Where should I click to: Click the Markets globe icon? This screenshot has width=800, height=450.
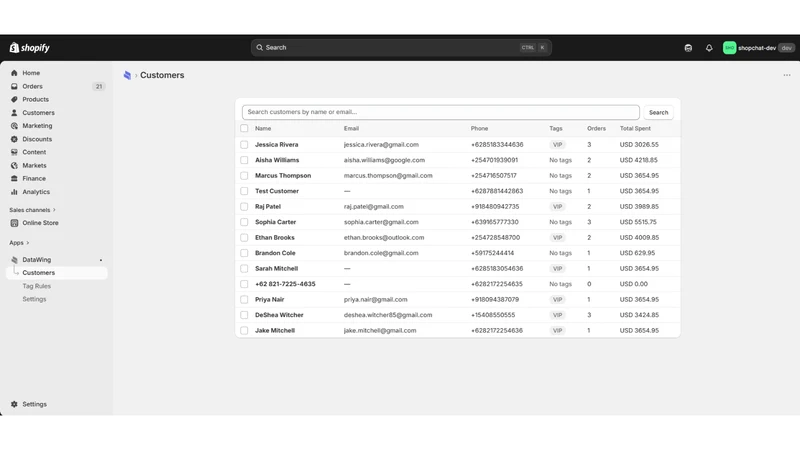pyautogui.click(x=14, y=165)
